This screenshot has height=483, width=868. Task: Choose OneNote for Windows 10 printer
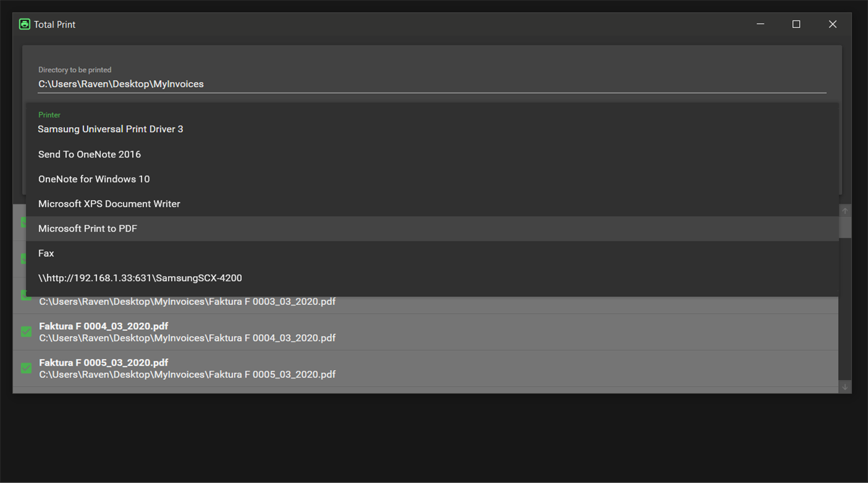[x=94, y=179]
